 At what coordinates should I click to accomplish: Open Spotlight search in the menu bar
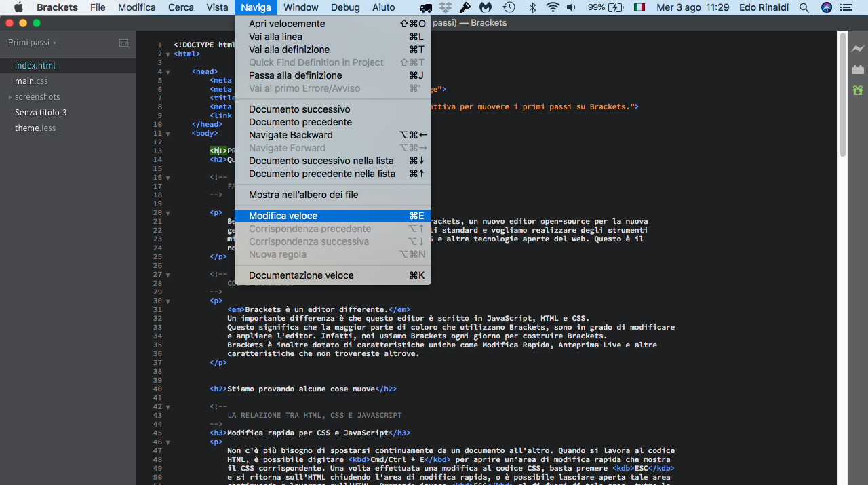(x=804, y=7)
